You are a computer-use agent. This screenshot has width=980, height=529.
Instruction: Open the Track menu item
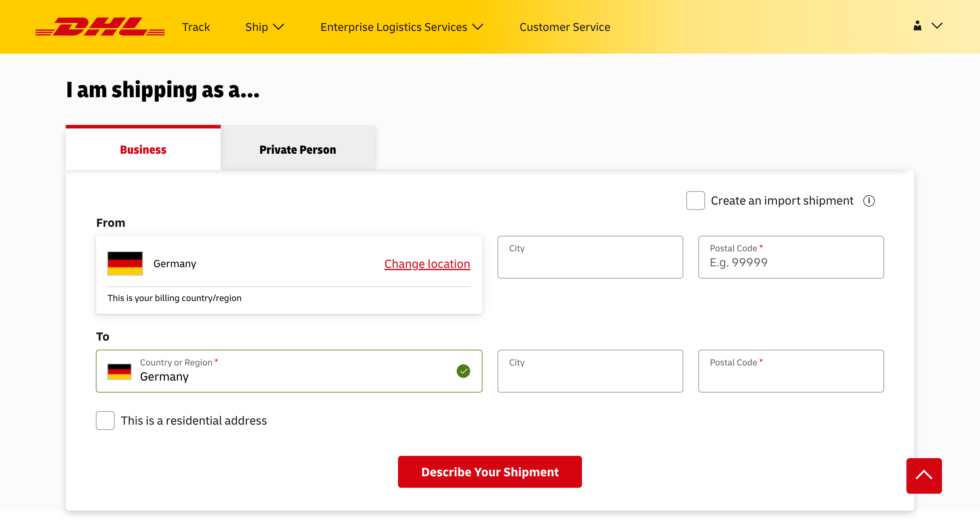tap(196, 27)
